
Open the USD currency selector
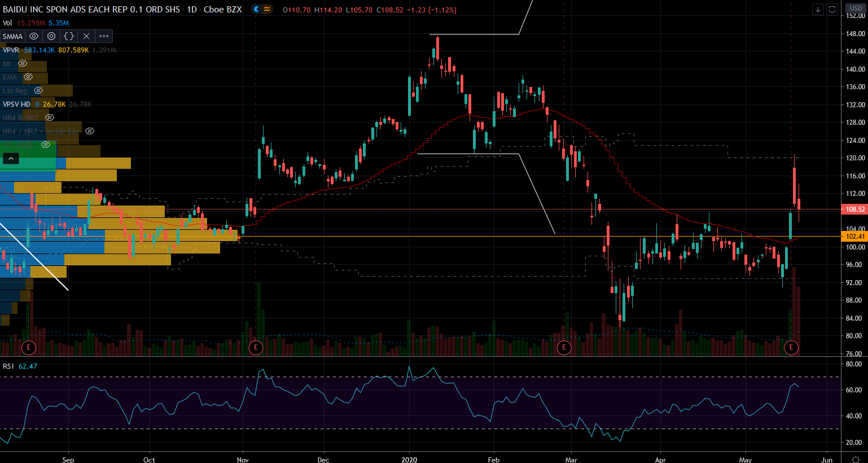click(856, 8)
